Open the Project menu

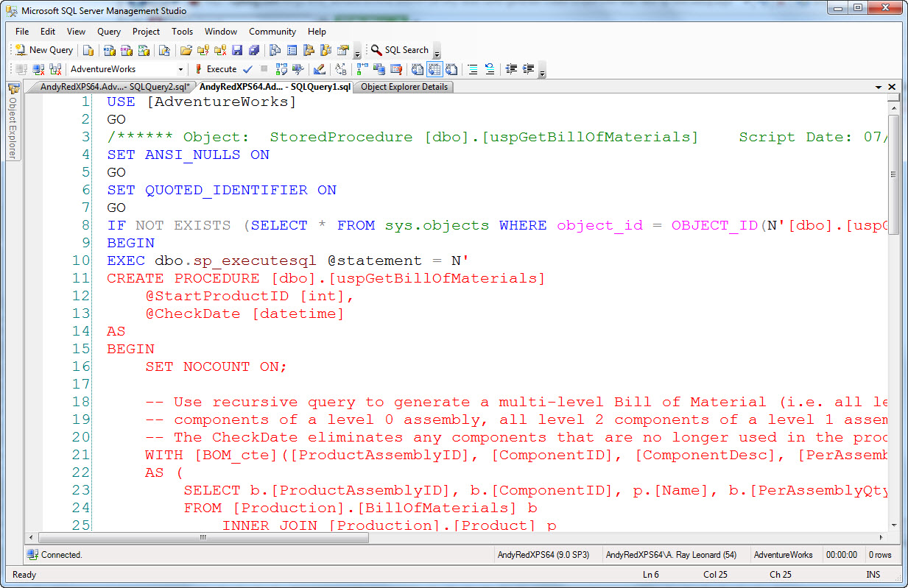coord(146,32)
